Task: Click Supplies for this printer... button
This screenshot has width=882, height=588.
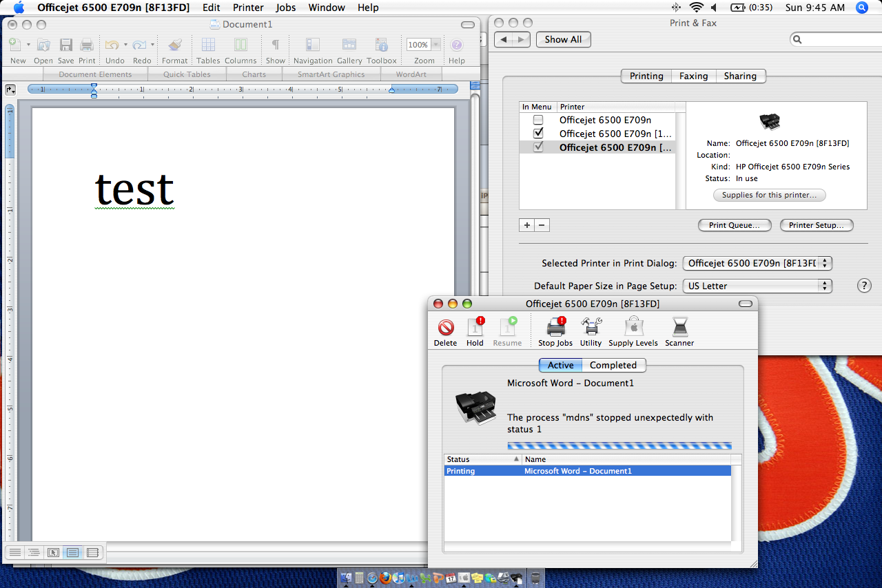Action: (x=769, y=196)
